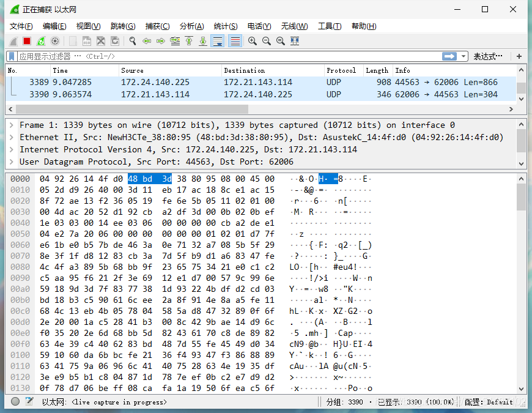Screen dimensions: 532x413
Task: Click the 配置: Default profile status text
Action: coord(488,402)
